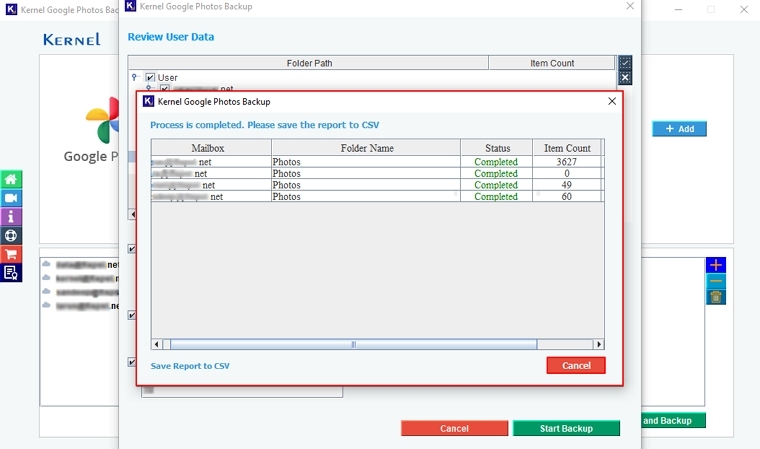Viewport: 760px width, 449px height.
Task: Select the item count 0 cell
Action: (567, 174)
